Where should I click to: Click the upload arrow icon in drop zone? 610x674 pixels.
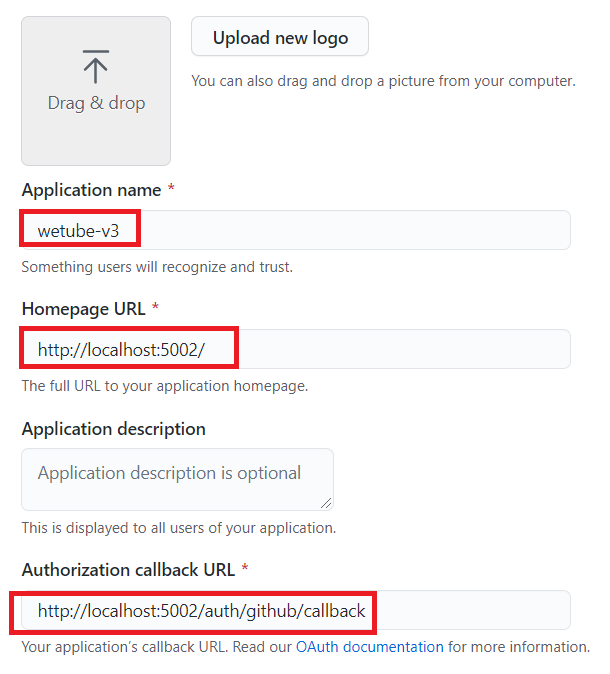point(95,66)
